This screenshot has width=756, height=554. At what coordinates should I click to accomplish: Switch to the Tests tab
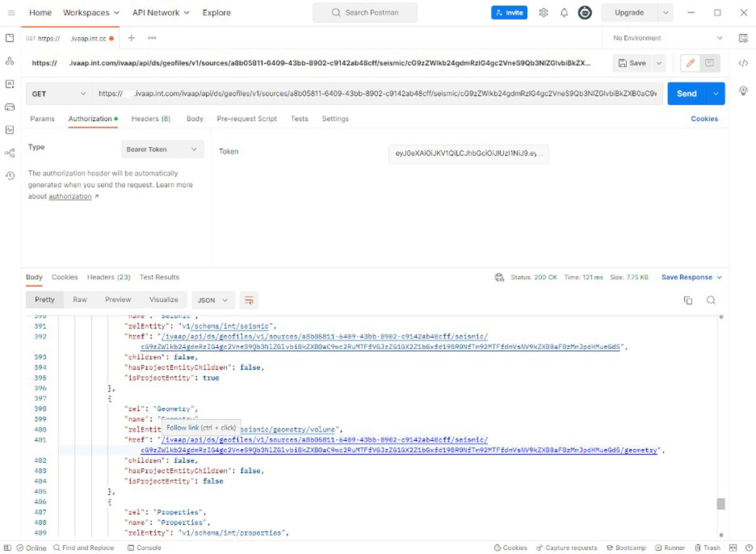pyautogui.click(x=299, y=118)
